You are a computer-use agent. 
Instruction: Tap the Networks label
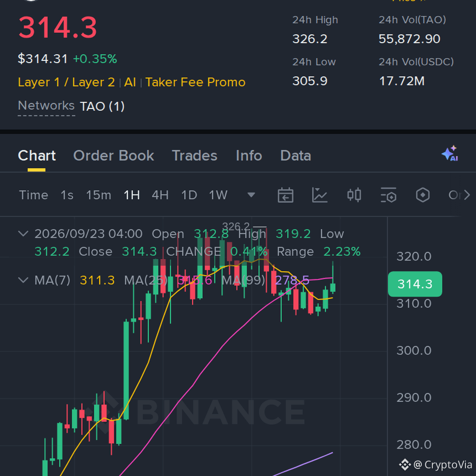click(46, 106)
